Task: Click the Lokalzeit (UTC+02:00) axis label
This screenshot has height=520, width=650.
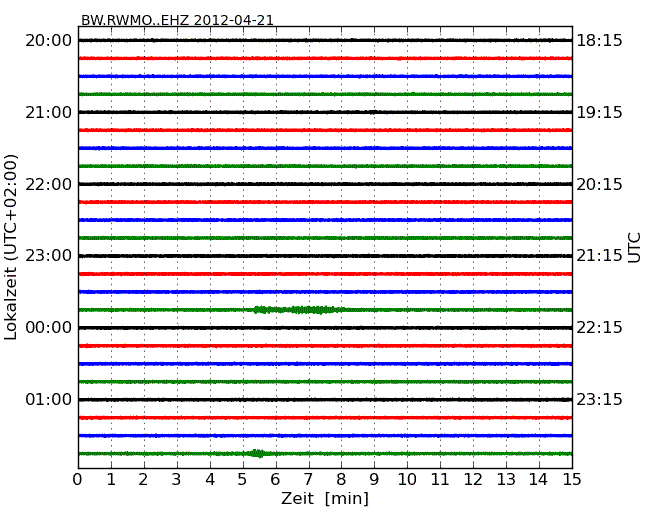Action: click(11, 247)
